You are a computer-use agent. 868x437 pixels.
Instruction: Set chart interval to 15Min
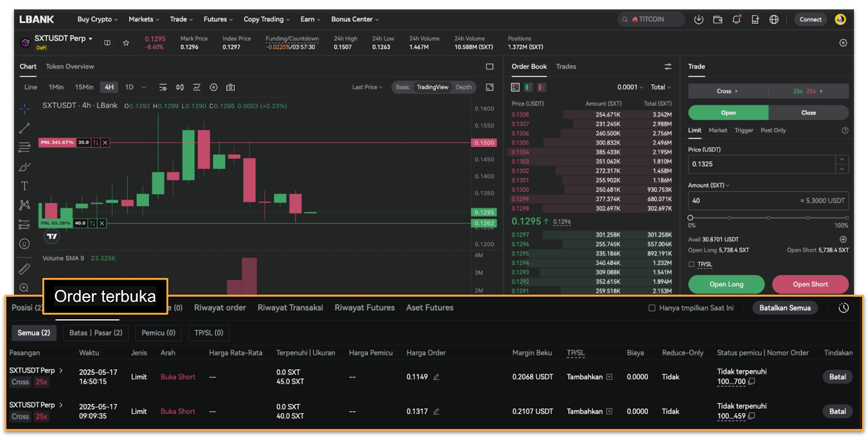84,87
